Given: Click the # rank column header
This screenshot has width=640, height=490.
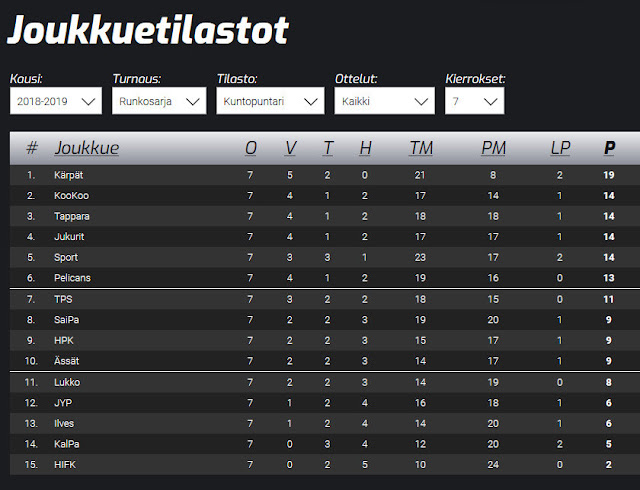Looking at the screenshot, I should click(x=32, y=148).
